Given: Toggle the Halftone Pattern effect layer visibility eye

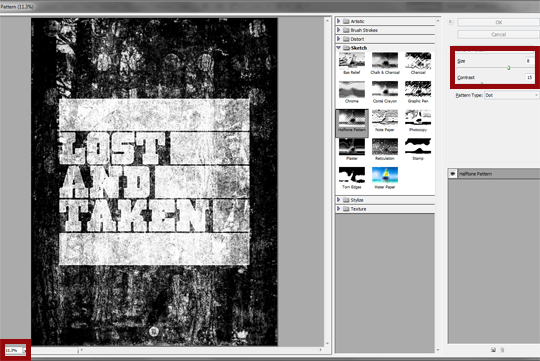Looking at the screenshot, I should (453, 174).
